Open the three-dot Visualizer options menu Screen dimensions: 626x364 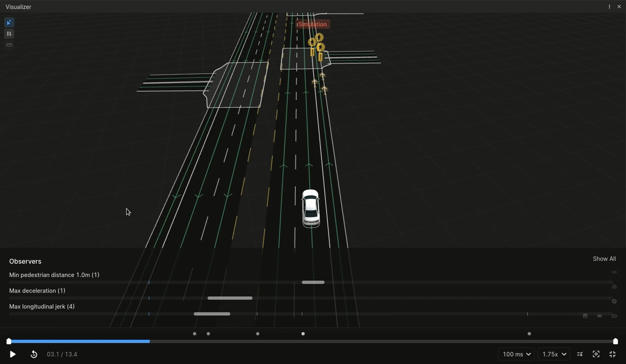pos(609,7)
